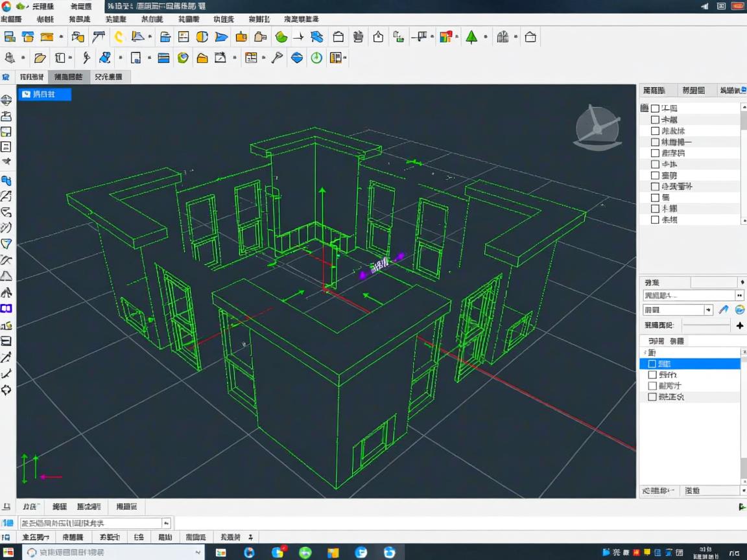
Task: Open the command line history dropdown arrow
Action: tap(167, 523)
